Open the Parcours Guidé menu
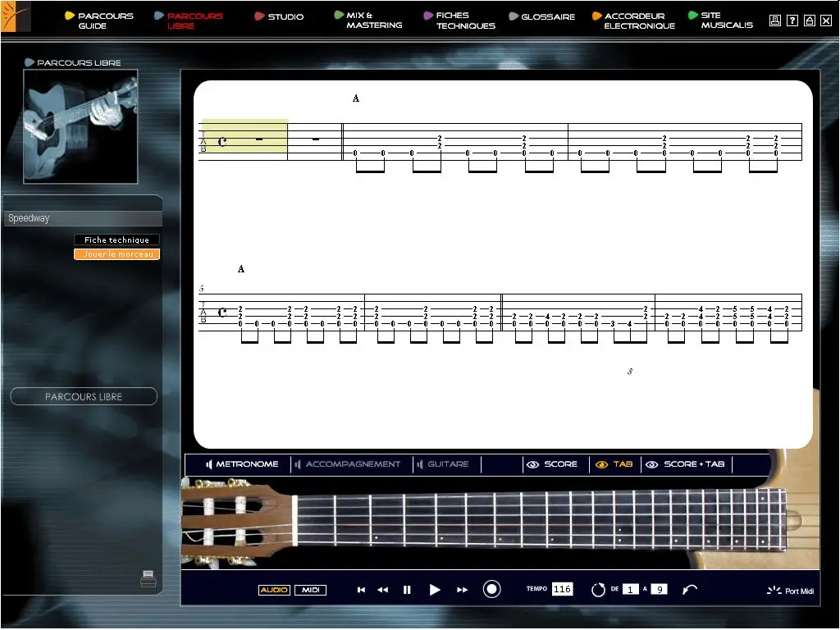Screen dimensions: 840x630 [x=99, y=21]
